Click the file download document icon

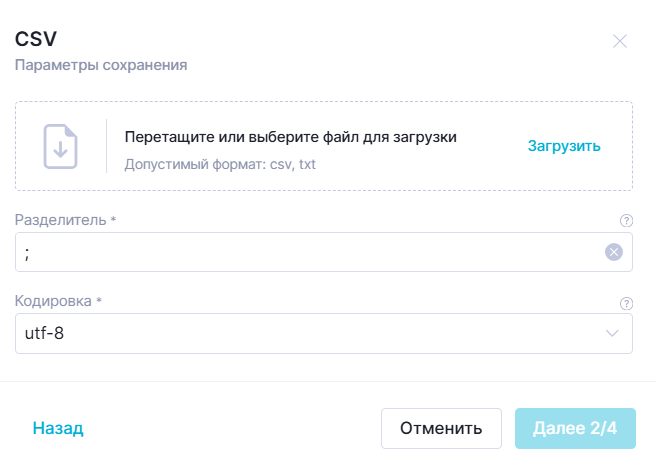pyautogui.click(x=61, y=146)
